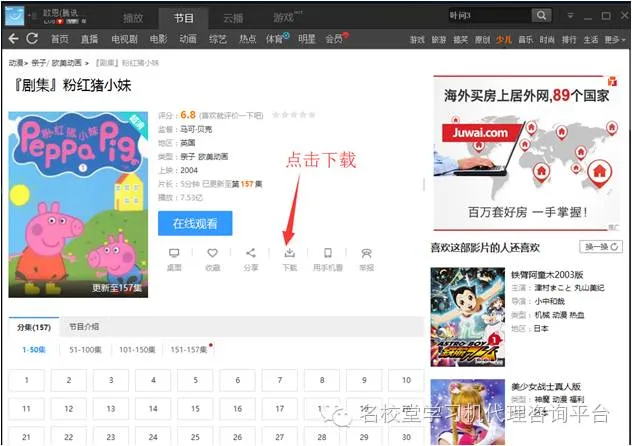Select the 旅游 category link

[439, 39]
